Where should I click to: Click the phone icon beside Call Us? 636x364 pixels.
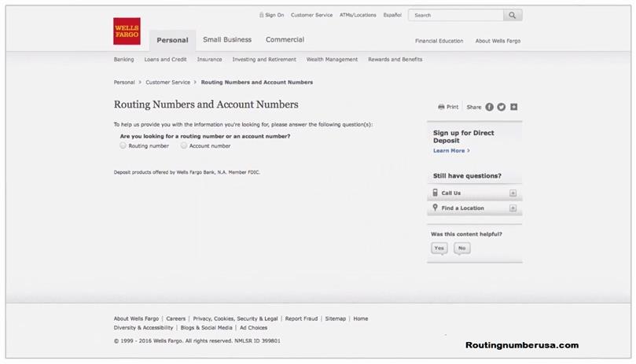pos(436,193)
